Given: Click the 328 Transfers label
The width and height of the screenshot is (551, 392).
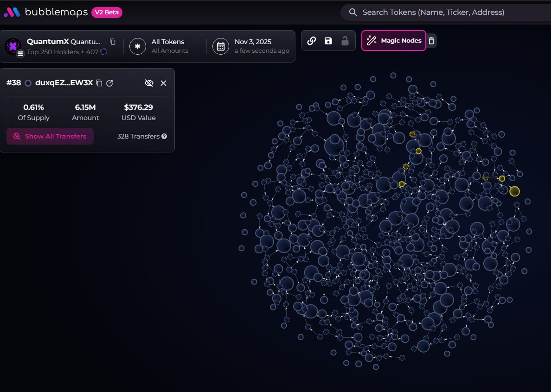Looking at the screenshot, I should 138,137.
